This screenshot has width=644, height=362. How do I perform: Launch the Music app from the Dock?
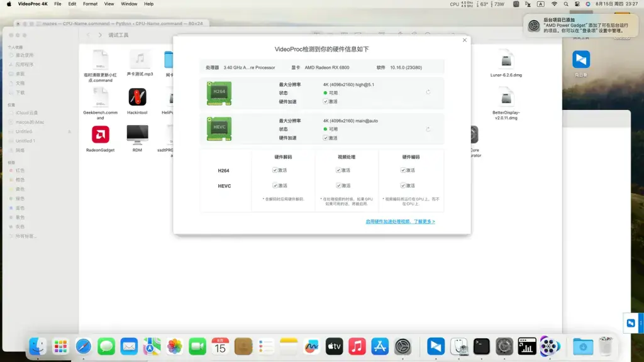coord(357,346)
